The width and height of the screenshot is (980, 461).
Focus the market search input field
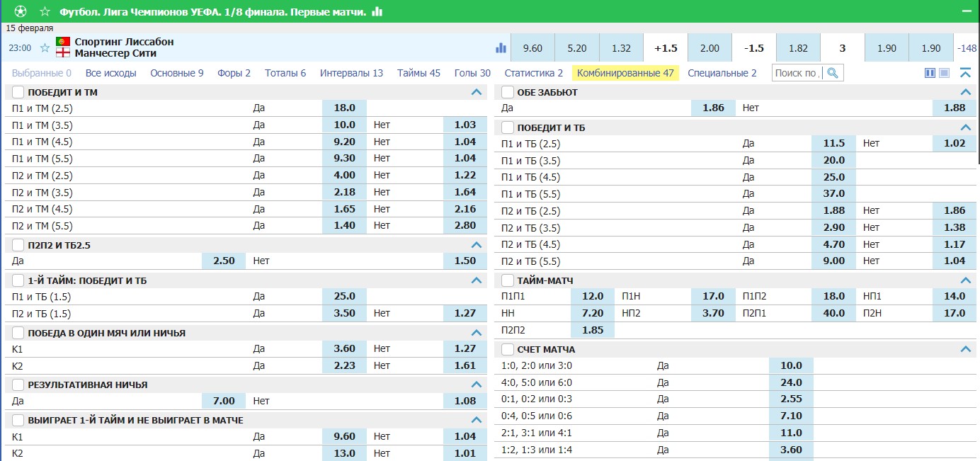[798, 73]
